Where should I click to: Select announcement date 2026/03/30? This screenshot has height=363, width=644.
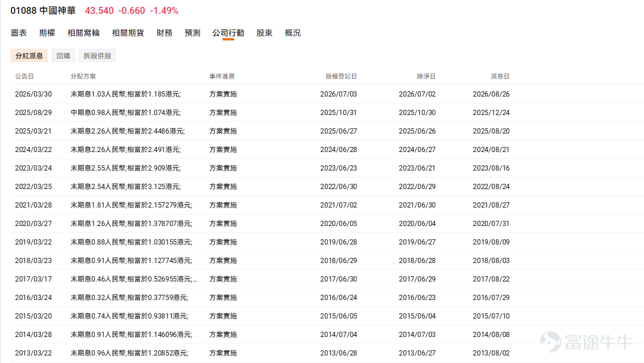pyautogui.click(x=34, y=94)
